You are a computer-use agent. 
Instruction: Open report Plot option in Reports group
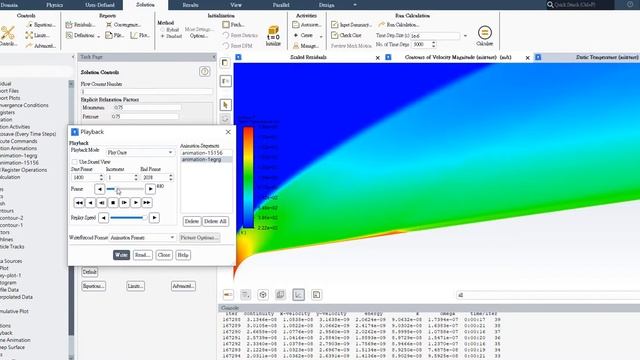tap(140, 36)
